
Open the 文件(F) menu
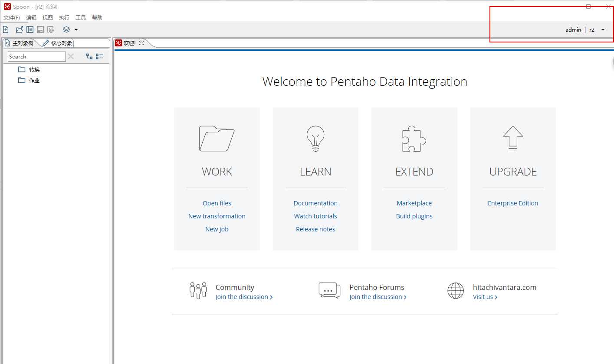(12, 18)
